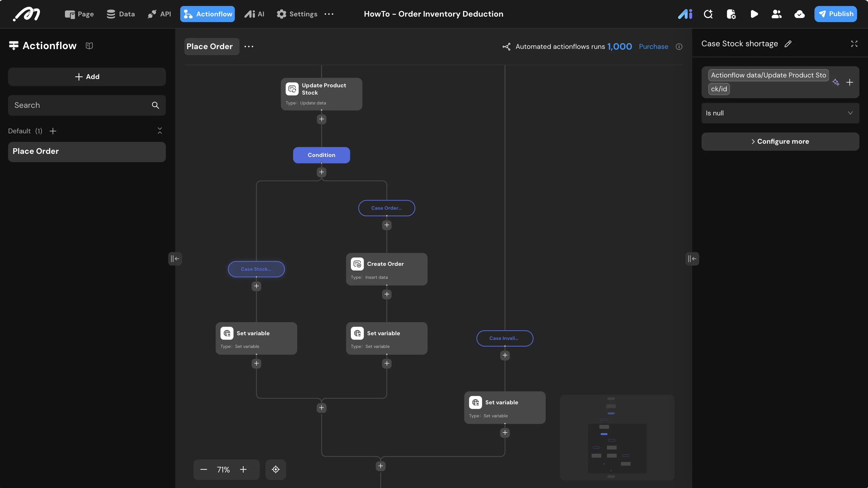Viewport: 868px width, 488px height.
Task: Click the Publish button
Action: coord(836,14)
